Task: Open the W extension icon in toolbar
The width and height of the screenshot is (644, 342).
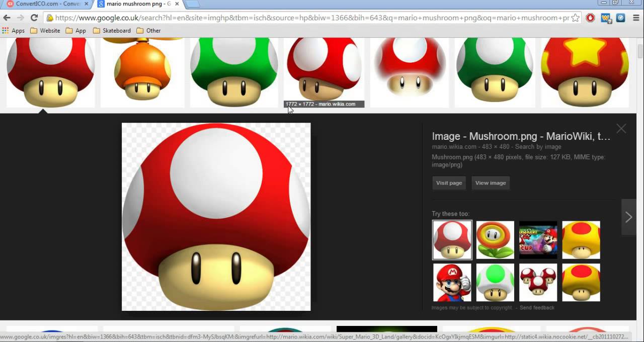Action: [x=605, y=18]
